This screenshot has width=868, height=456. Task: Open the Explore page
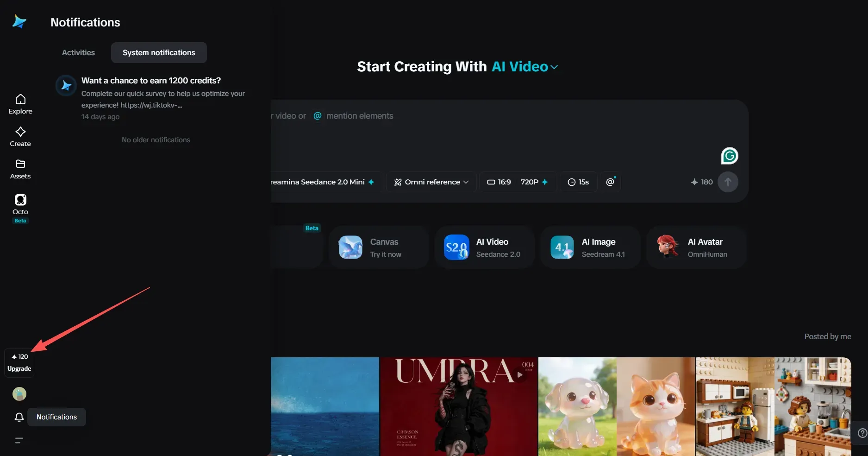pos(20,104)
